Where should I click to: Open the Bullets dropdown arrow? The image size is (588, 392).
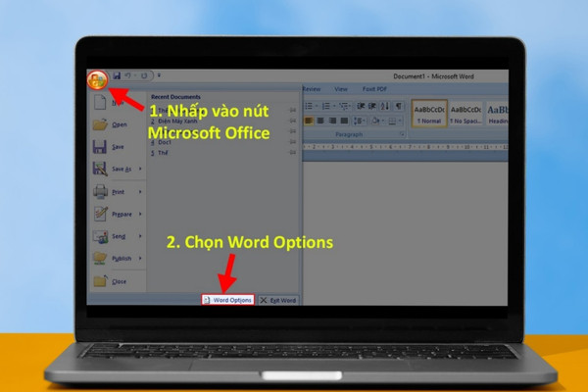pyautogui.click(x=317, y=106)
